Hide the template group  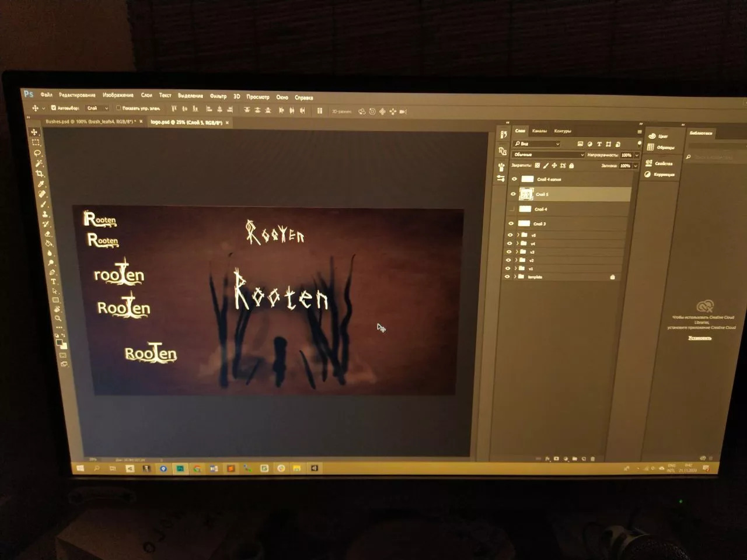coord(507,276)
